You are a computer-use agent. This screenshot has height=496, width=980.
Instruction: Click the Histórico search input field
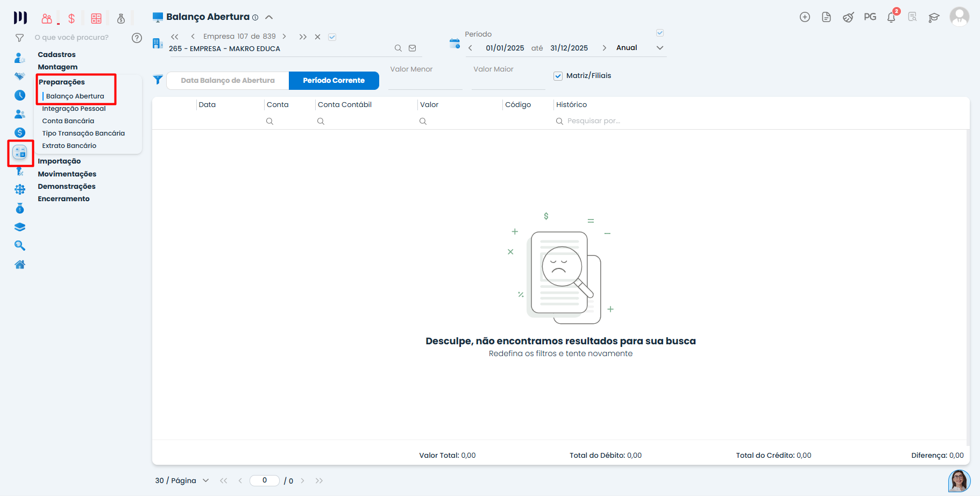point(594,121)
